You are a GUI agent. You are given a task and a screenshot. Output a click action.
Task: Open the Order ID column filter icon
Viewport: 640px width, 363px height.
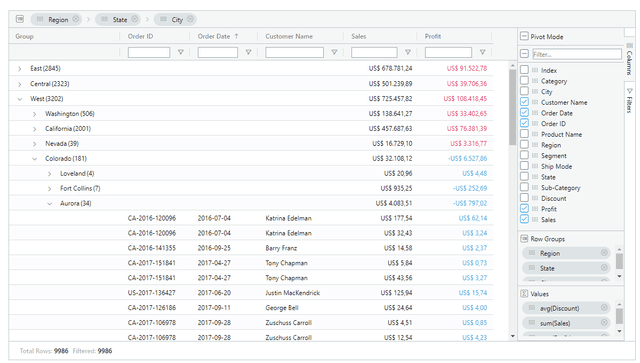click(x=180, y=52)
